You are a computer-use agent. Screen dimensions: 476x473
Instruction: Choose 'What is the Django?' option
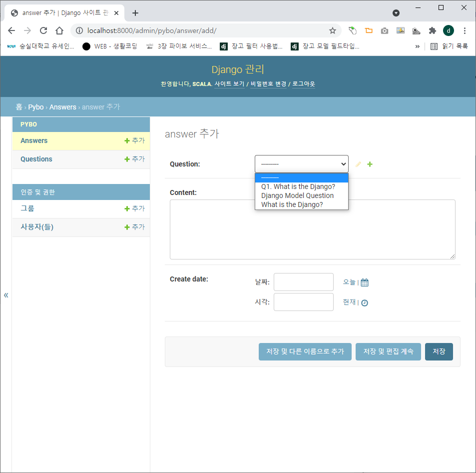coord(302,204)
